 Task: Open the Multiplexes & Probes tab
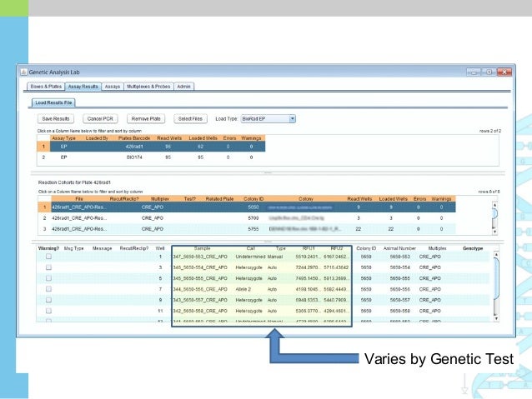click(148, 86)
